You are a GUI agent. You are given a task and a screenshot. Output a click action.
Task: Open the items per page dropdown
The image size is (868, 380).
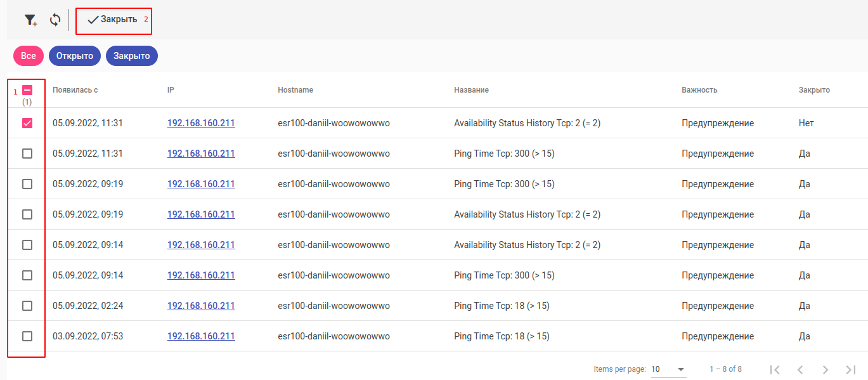pos(668,369)
